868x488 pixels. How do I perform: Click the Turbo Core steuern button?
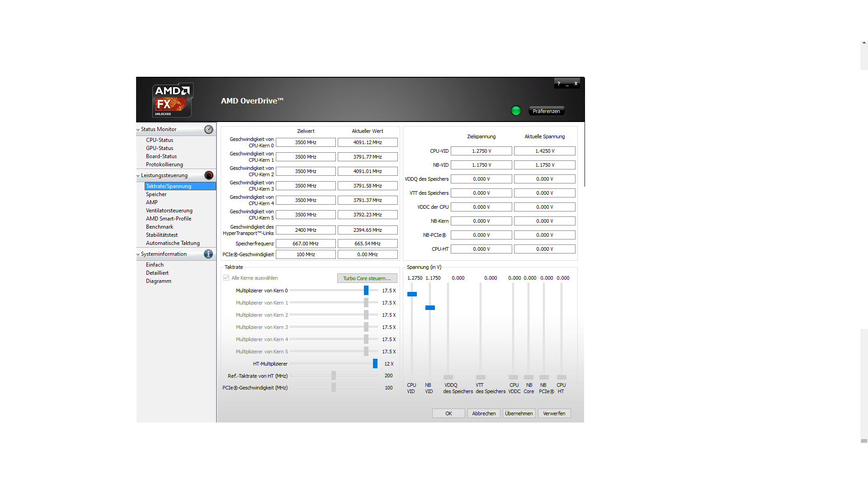[x=367, y=278]
